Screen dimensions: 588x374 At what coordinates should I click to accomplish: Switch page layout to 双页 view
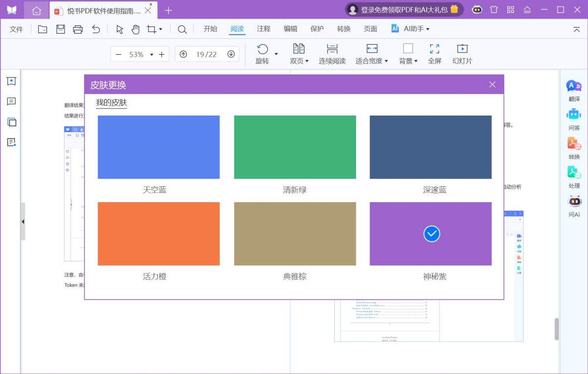click(x=299, y=53)
